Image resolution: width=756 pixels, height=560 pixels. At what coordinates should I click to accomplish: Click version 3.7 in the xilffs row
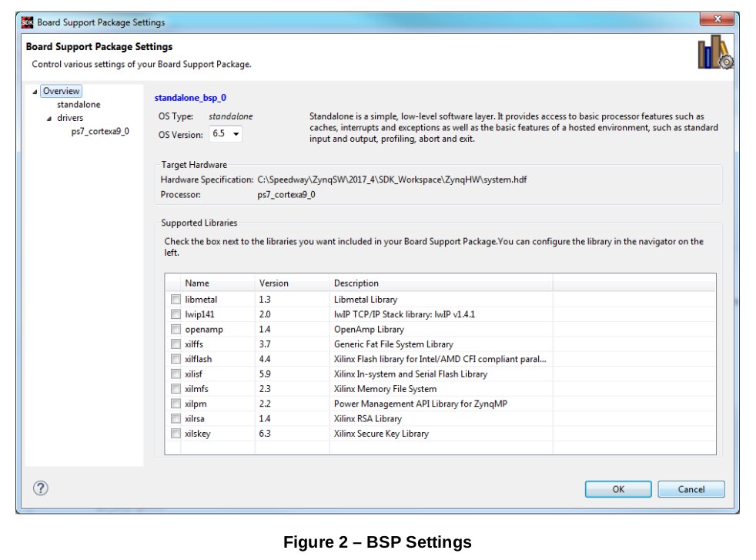tap(265, 344)
